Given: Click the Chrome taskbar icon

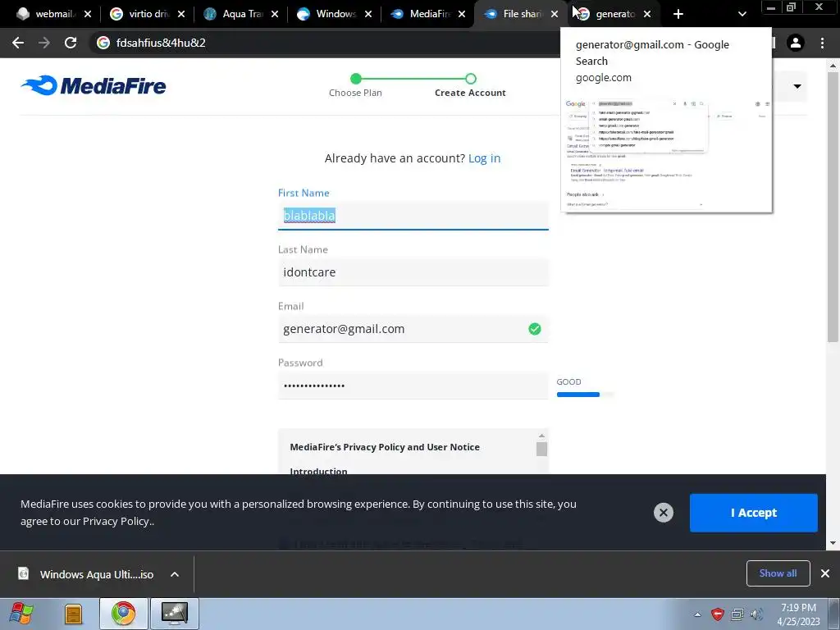Looking at the screenshot, I should click(x=123, y=614).
